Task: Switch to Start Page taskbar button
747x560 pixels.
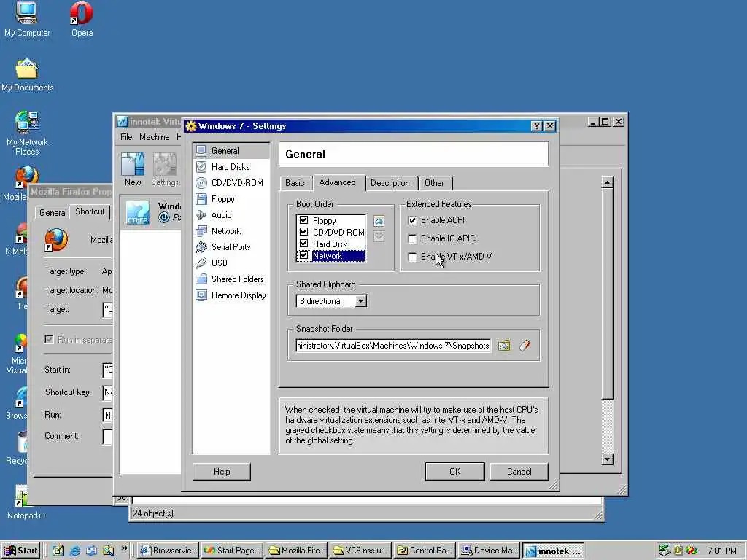Action: pos(233,551)
